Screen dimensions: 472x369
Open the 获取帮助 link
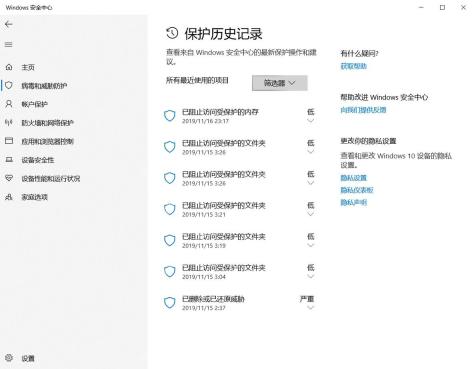pyautogui.click(x=353, y=66)
